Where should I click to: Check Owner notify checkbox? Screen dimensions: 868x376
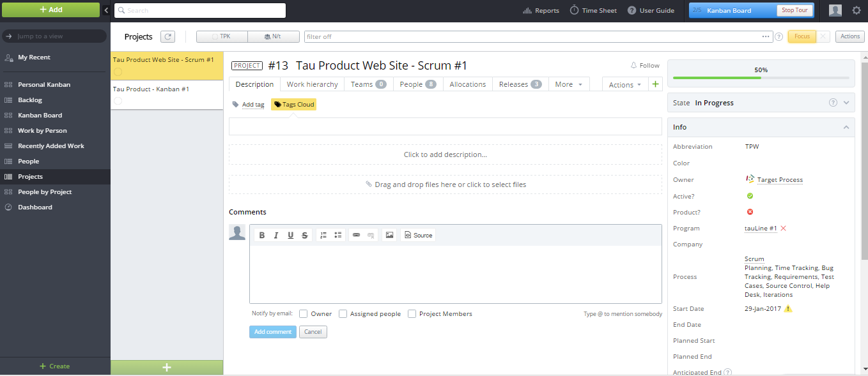pos(304,313)
